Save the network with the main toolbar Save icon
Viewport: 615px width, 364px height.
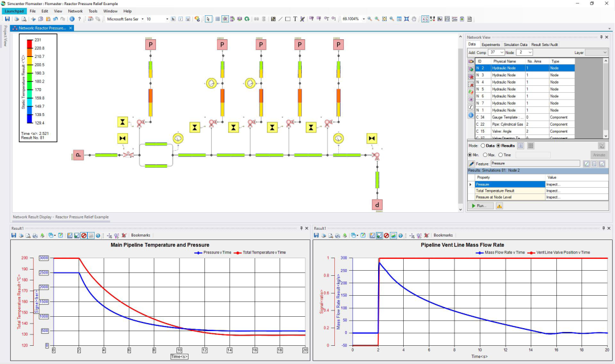click(7, 19)
